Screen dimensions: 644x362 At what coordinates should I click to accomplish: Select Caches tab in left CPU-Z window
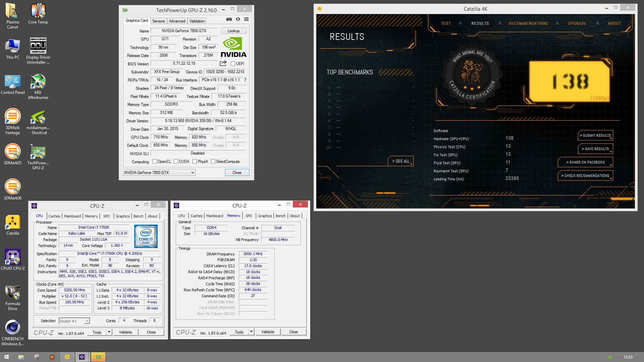pos(54,216)
